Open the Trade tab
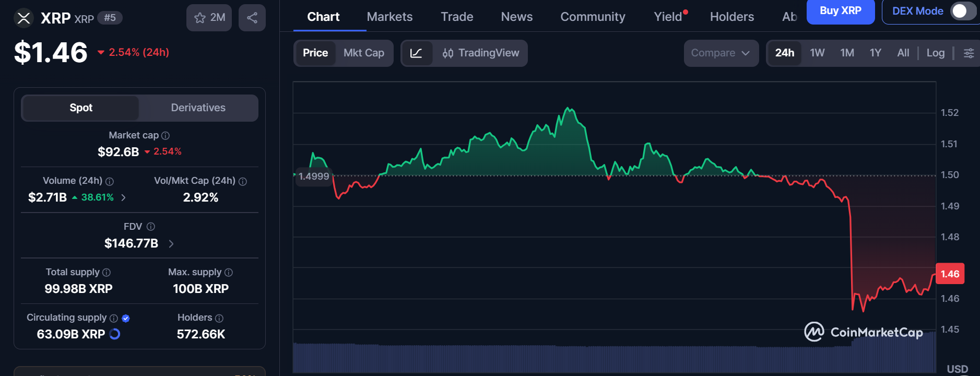 tap(457, 17)
